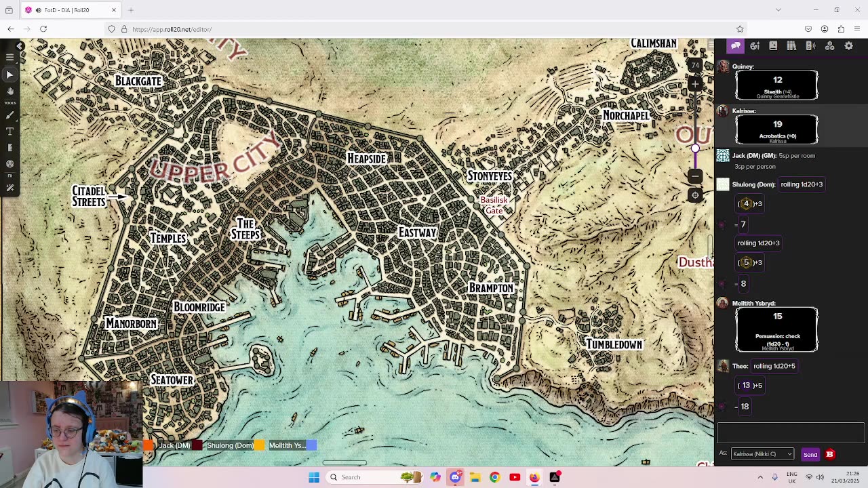The width and height of the screenshot is (868, 488).
Task: Click the Send button
Action: tap(810, 454)
